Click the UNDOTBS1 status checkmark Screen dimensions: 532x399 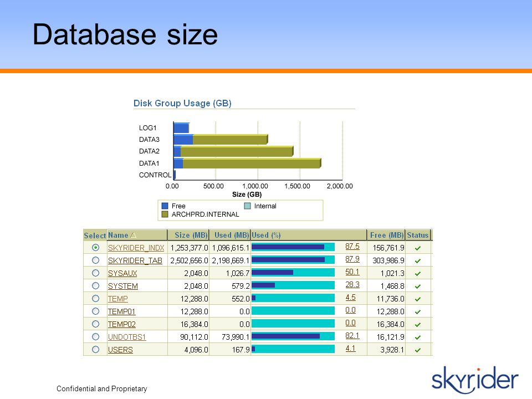(x=418, y=337)
